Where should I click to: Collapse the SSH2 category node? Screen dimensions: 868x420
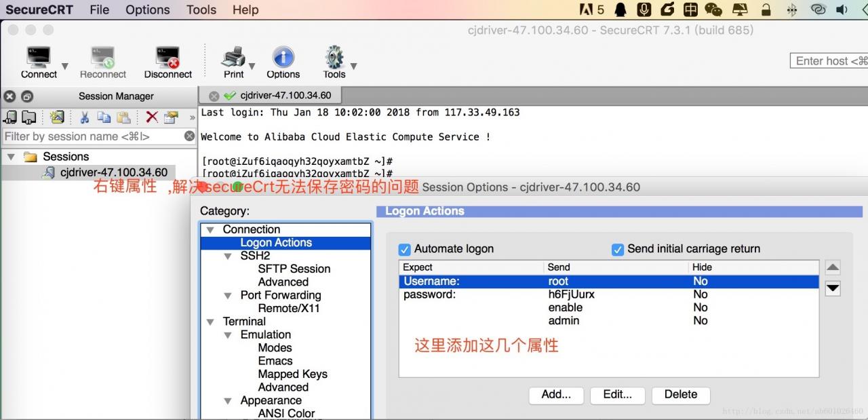(x=228, y=256)
